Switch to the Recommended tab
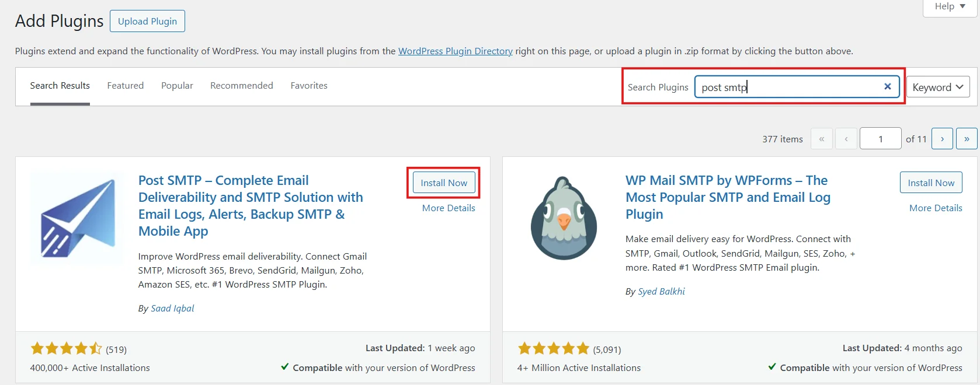Viewport: 980px width, 385px height. (x=241, y=85)
